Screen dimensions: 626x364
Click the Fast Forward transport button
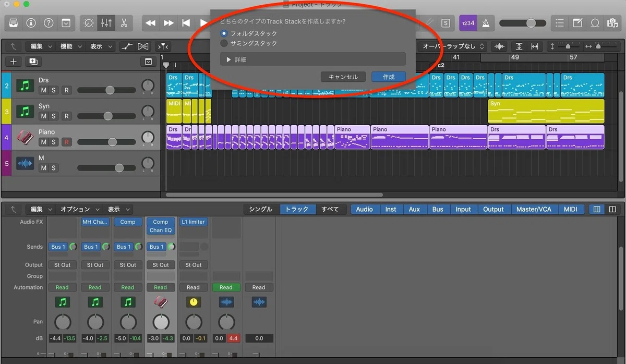[x=168, y=23]
